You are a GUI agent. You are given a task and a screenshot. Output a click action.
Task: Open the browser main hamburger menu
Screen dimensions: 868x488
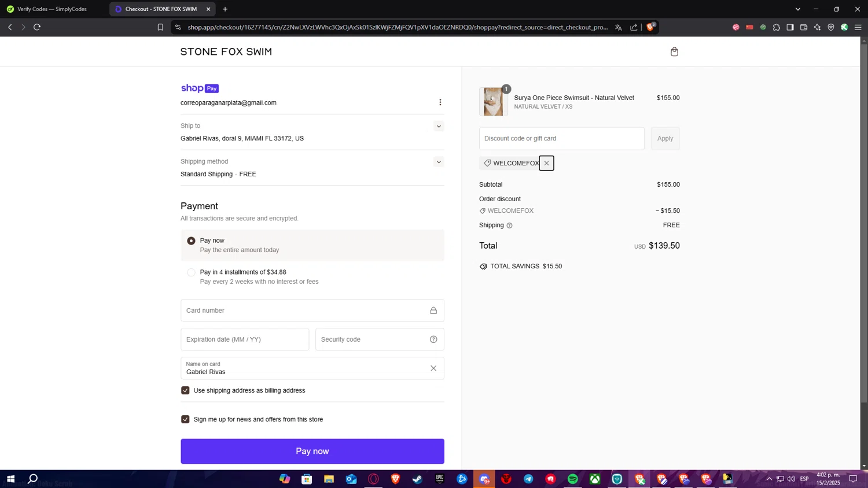858,27
